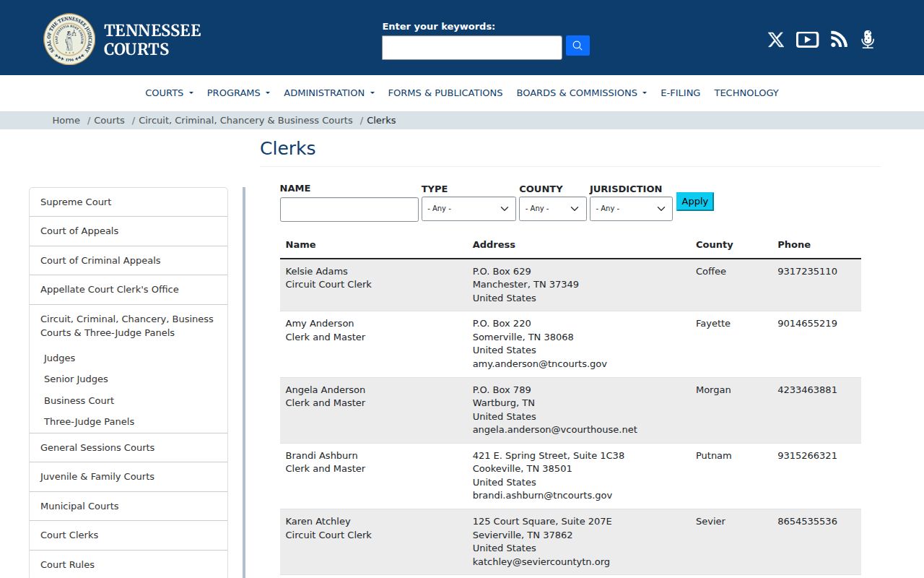Viewport: 924px width, 578px height.
Task: Expand the Administration navigation menu
Action: (x=329, y=92)
